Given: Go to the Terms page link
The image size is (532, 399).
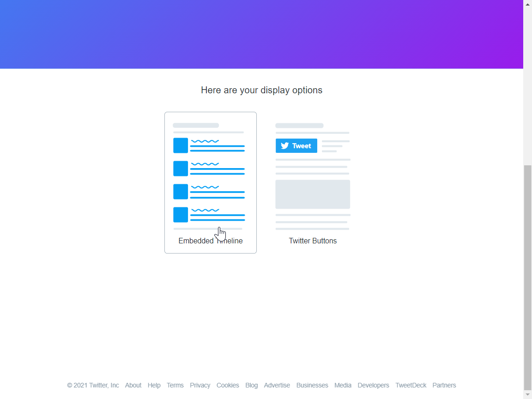Looking at the screenshot, I should 175,385.
